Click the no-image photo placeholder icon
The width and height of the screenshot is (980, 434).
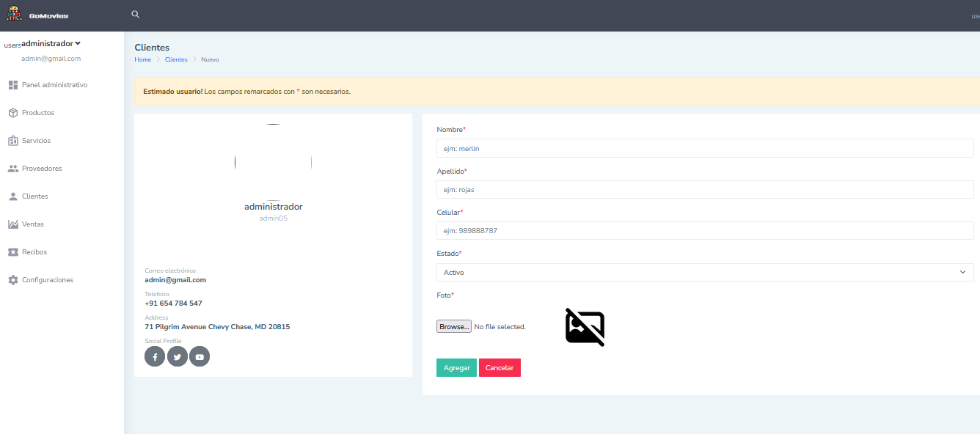point(585,327)
